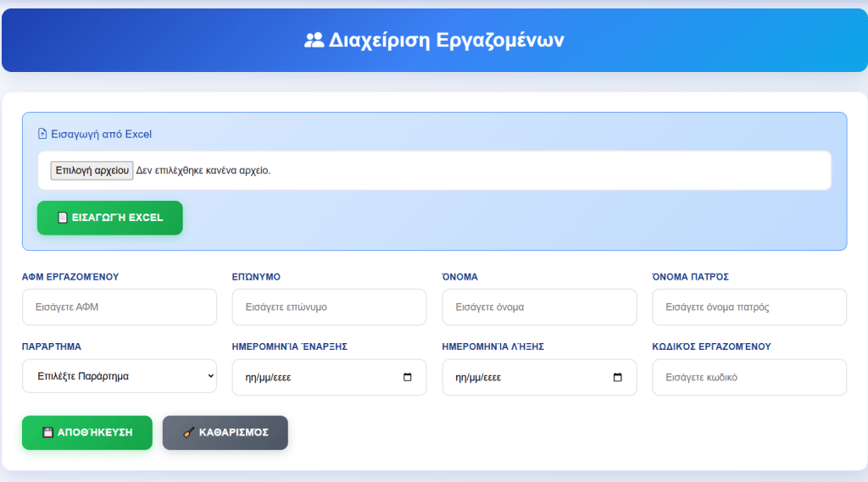Viewport: 868px width, 482px height.
Task: Click the file icon beside Εισαγωγή από Excel
Action: [42, 134]
